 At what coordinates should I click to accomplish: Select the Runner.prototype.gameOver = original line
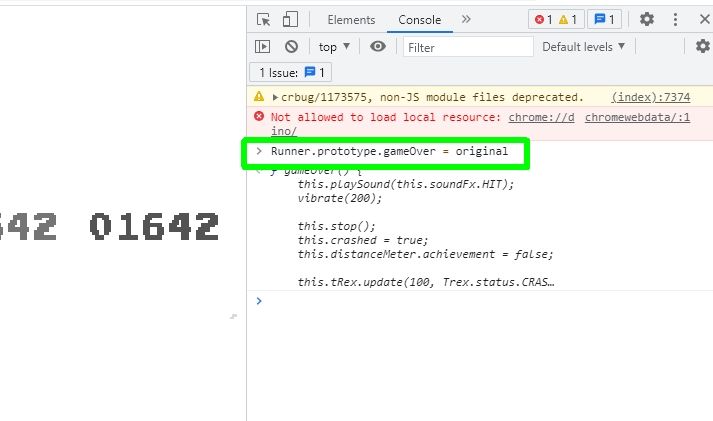(389, 151)
